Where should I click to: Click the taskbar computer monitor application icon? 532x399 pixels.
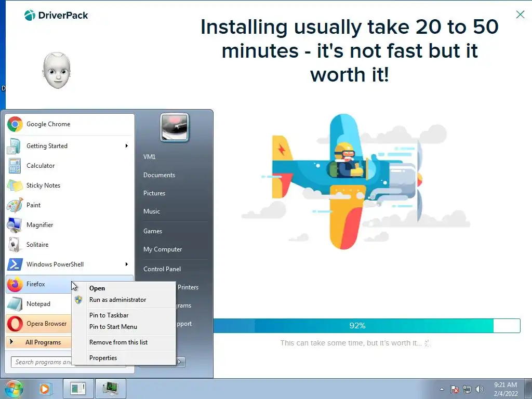pos(111,389)
